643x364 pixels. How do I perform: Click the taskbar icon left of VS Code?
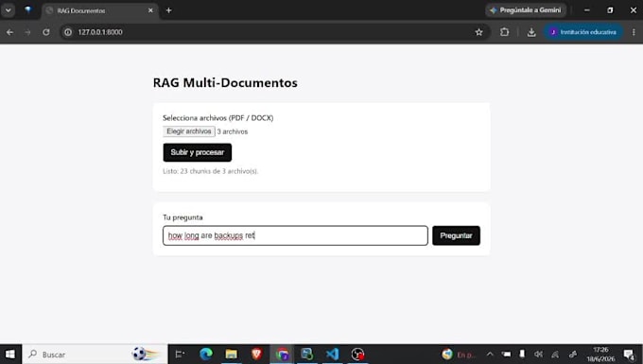click(x=306, y=355)
